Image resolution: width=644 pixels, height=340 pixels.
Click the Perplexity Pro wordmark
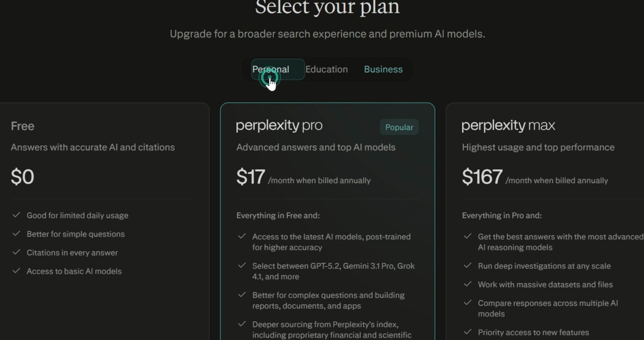pos(279,125)
